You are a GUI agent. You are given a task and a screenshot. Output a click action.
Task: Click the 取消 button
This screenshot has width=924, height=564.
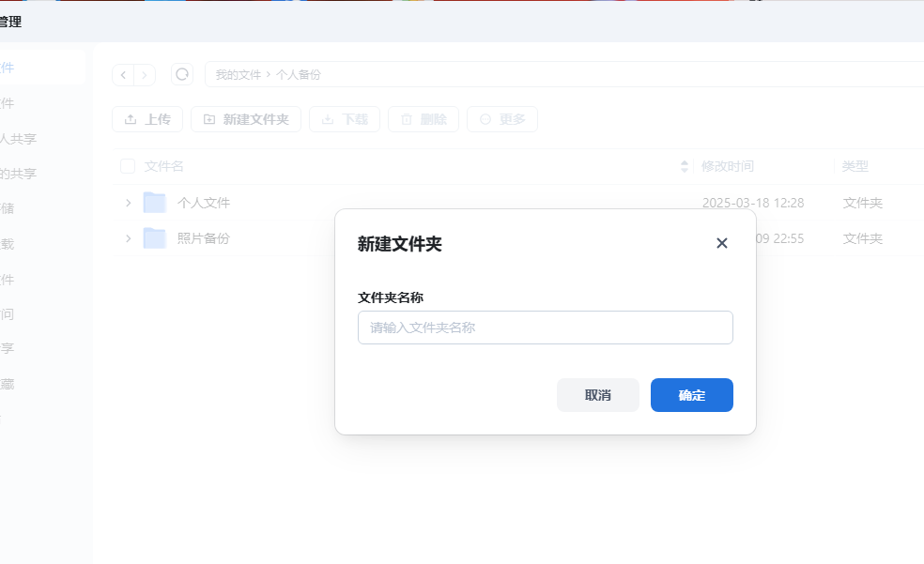[598, 395]
